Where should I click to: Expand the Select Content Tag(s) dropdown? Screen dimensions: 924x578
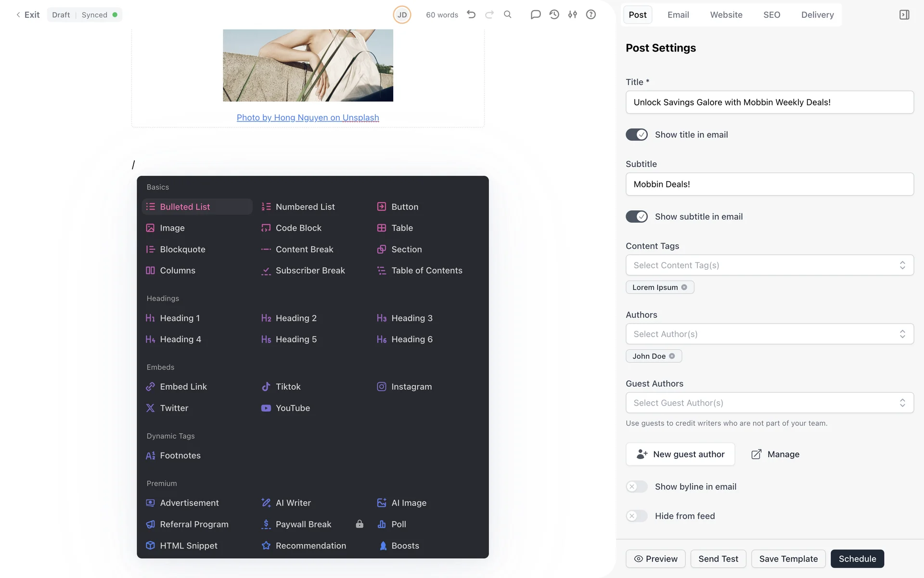(769, 265)
